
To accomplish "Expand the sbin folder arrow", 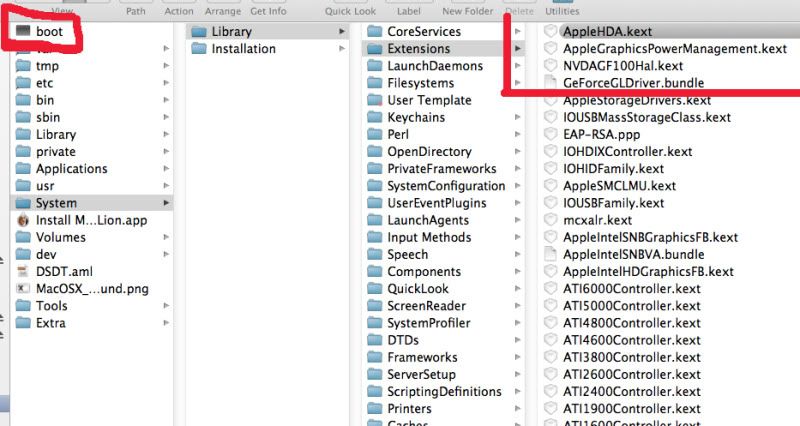I will click(166, 117).
